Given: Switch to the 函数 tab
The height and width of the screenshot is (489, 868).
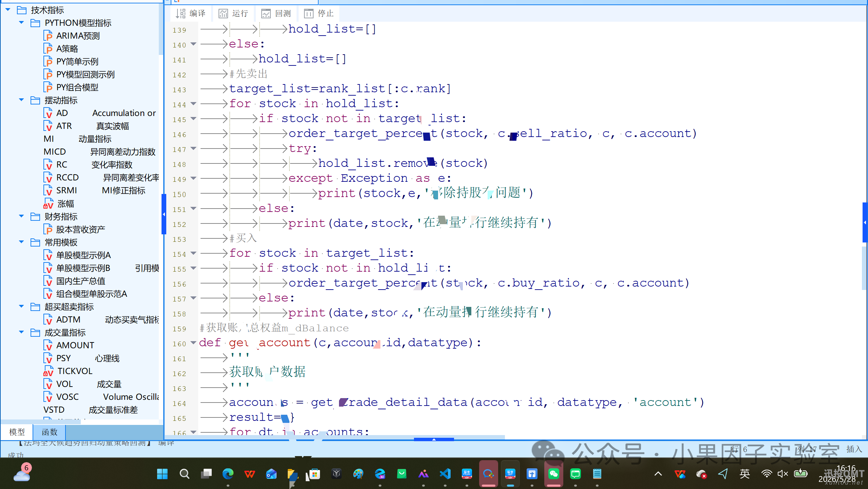Looking at the screenshot, I should [50, 432].
